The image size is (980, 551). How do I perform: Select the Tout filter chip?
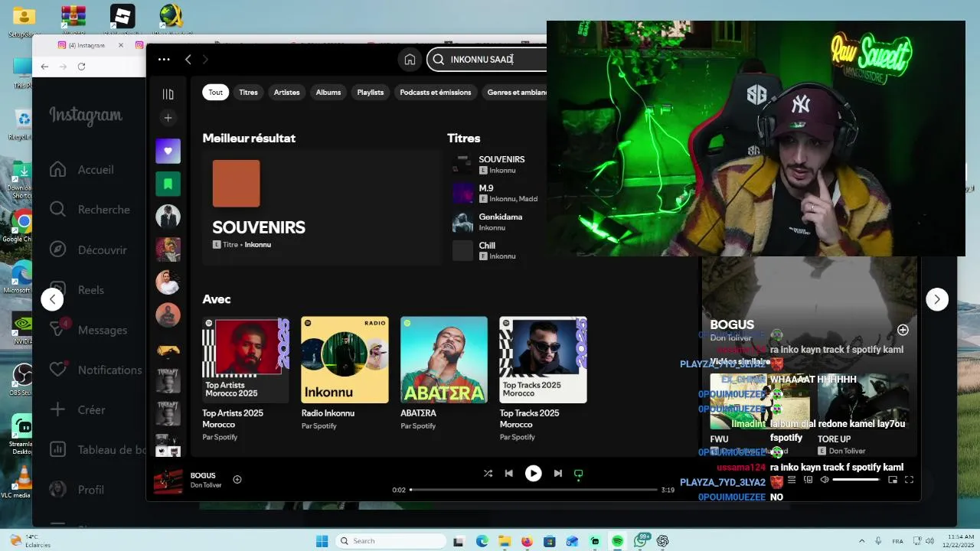pos(216,92)
